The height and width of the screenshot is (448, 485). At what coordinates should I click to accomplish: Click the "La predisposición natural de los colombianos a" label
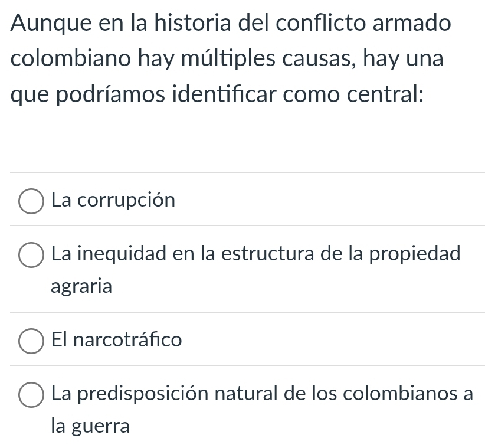(263, 394)
